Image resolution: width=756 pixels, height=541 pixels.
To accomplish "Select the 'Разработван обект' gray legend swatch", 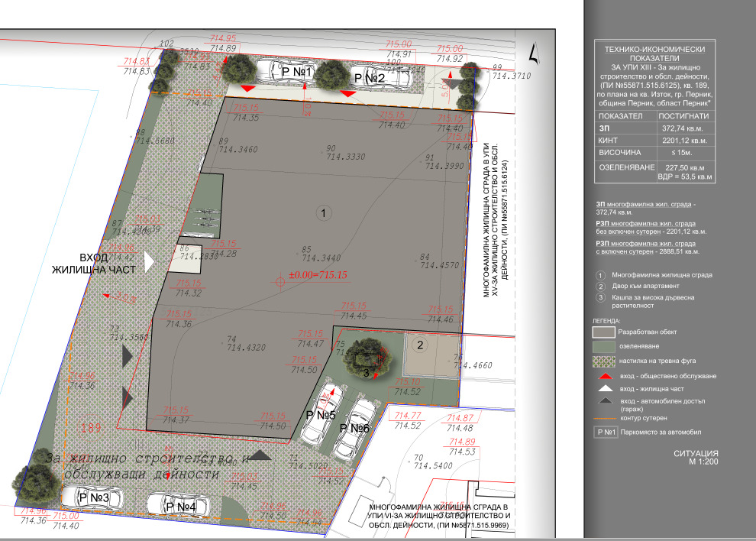I will [603, 332].
